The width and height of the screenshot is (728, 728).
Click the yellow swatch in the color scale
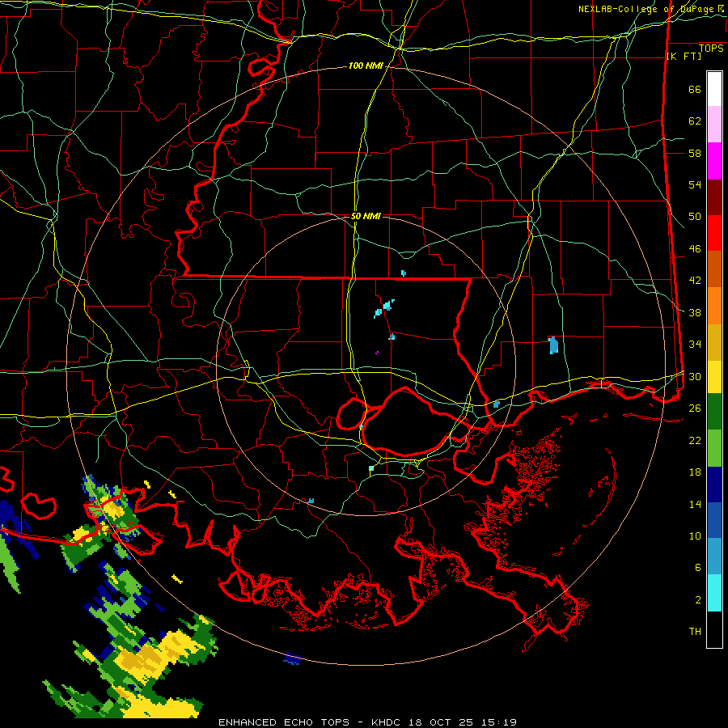714,377
